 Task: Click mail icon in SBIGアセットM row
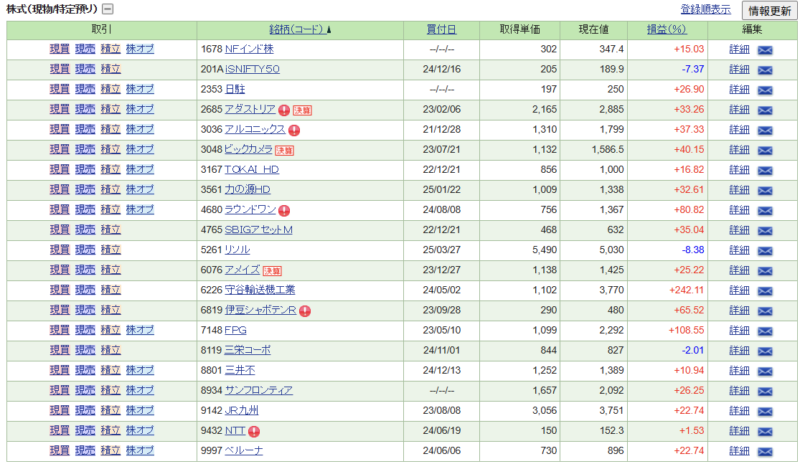765,231
